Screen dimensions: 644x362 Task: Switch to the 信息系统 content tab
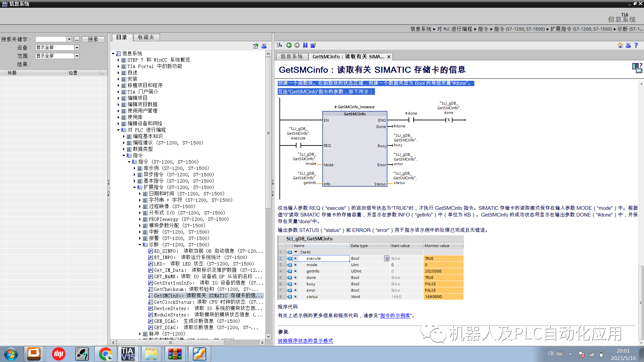pyautogui.click(x=291, y=57)
